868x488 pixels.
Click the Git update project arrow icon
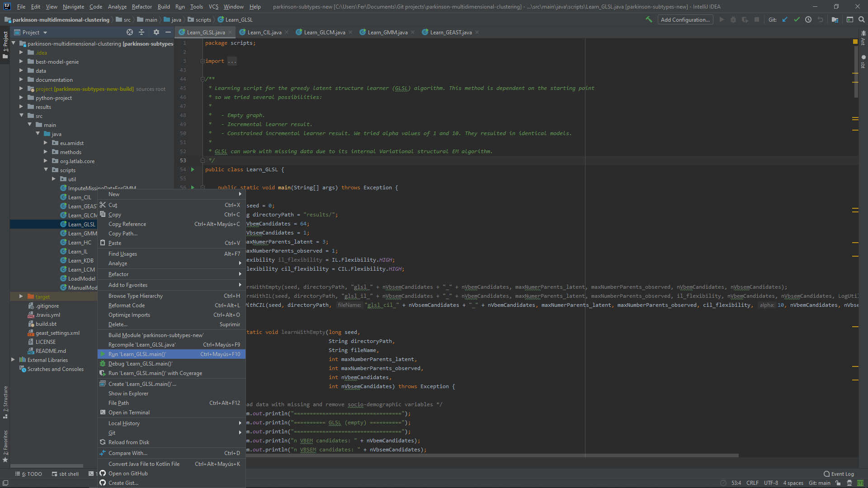[785, 19]
